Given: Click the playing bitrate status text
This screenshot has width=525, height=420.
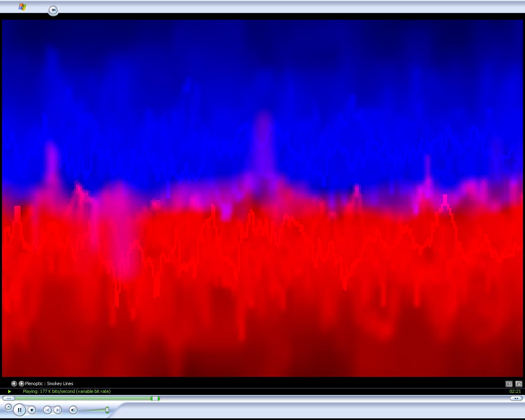Looking at the screenshot, I should 66,392.
